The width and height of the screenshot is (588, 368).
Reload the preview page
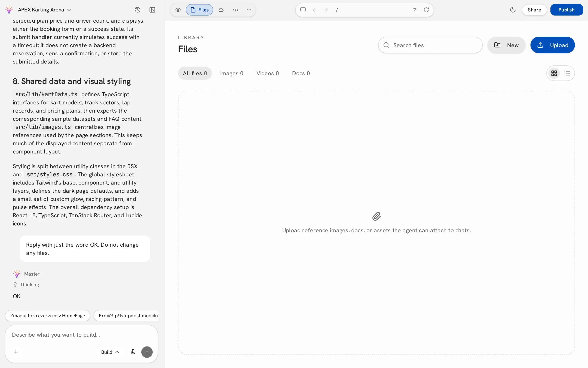[426, 10]
